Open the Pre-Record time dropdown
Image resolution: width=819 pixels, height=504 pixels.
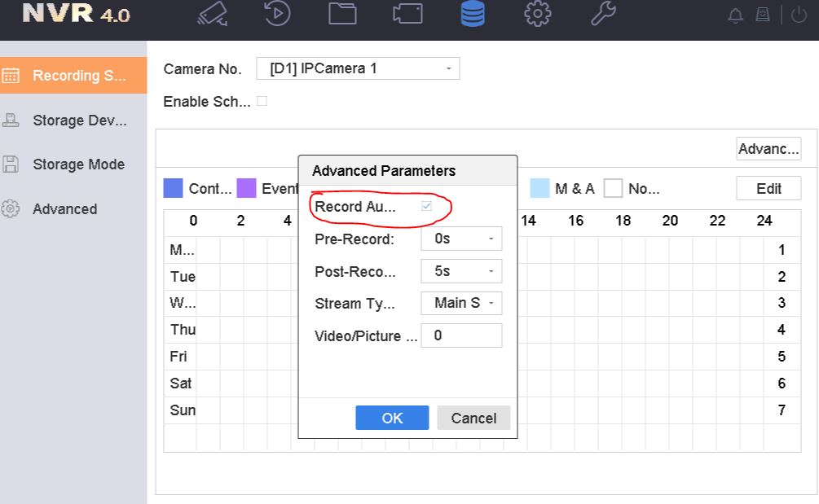[461, 239]
